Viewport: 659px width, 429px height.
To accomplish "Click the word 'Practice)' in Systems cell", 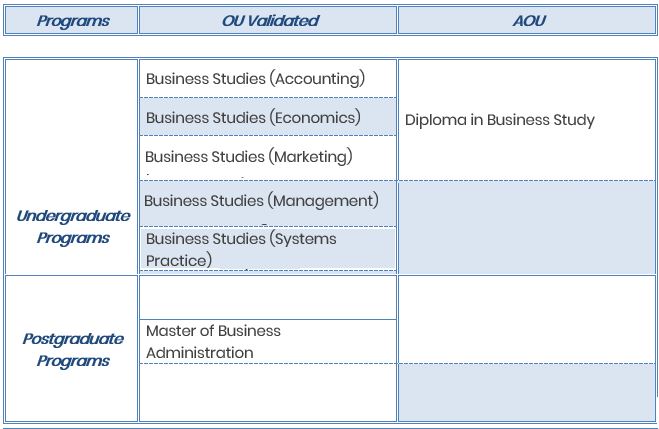I will (179, 260).
